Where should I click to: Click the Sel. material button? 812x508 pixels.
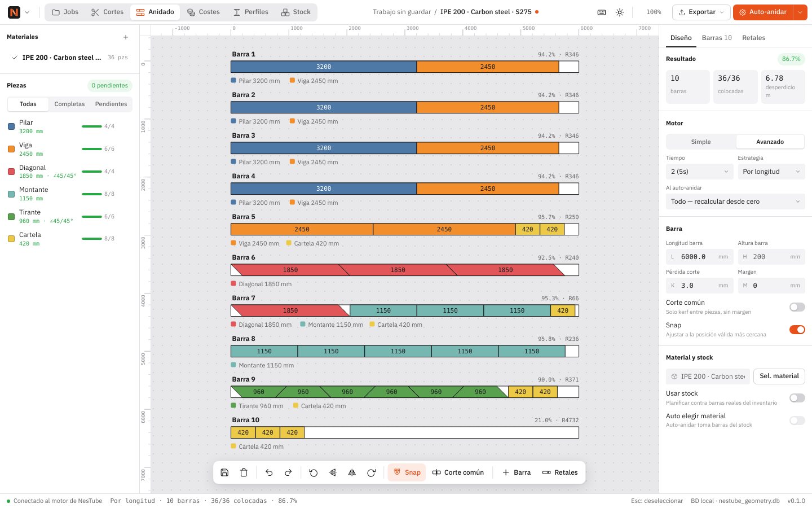tap(779, 376)
